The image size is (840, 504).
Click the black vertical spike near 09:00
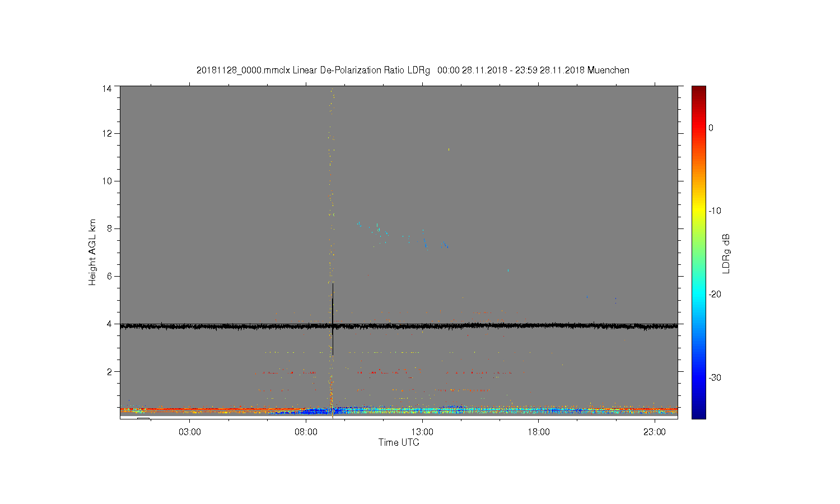(333, 319)
